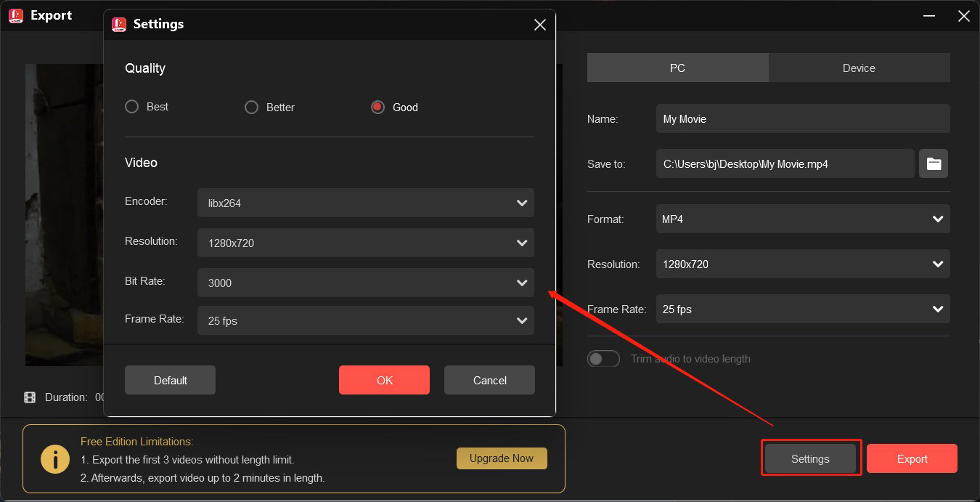Click text about 2 minutes export limit
Screen dimensions: 980x502
(x=203, y=478)
